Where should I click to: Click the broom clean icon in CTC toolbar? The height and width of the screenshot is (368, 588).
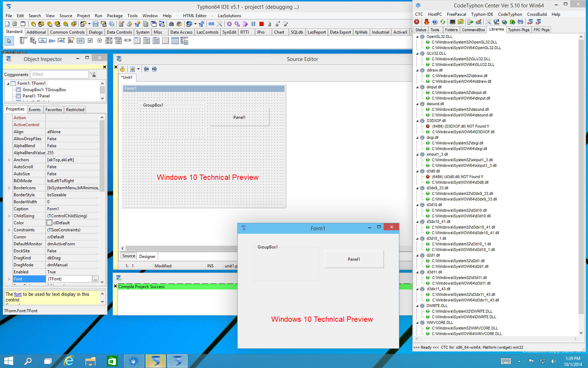coord(478,22)
